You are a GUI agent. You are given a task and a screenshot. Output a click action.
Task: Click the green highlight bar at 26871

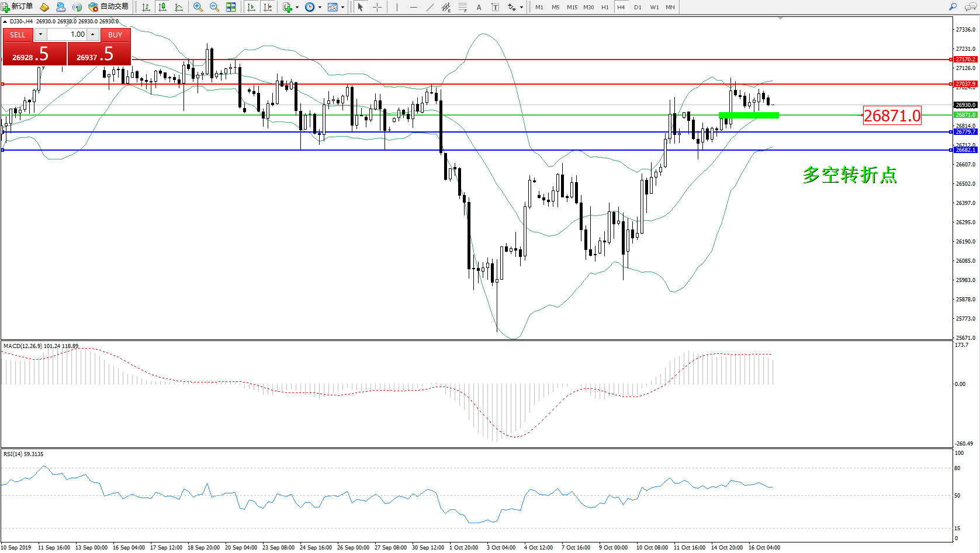click(749, 116)
